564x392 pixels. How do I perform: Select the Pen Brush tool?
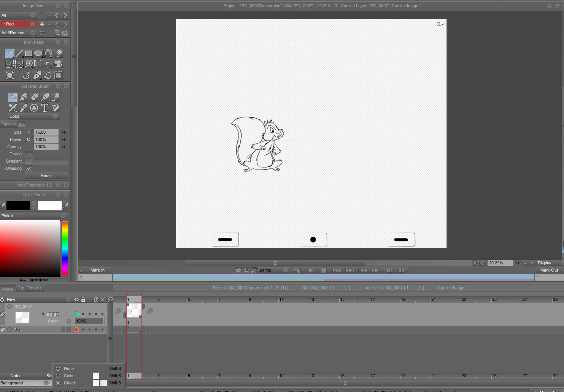point(13,97)
